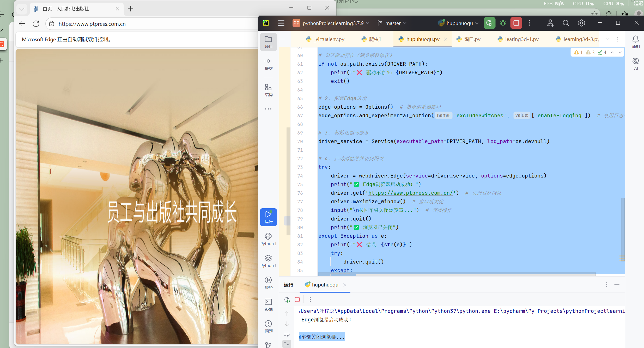Viewport: 644px width, 348px height.
Task: Click the Debug bug icon
Action: pos(503,23)
